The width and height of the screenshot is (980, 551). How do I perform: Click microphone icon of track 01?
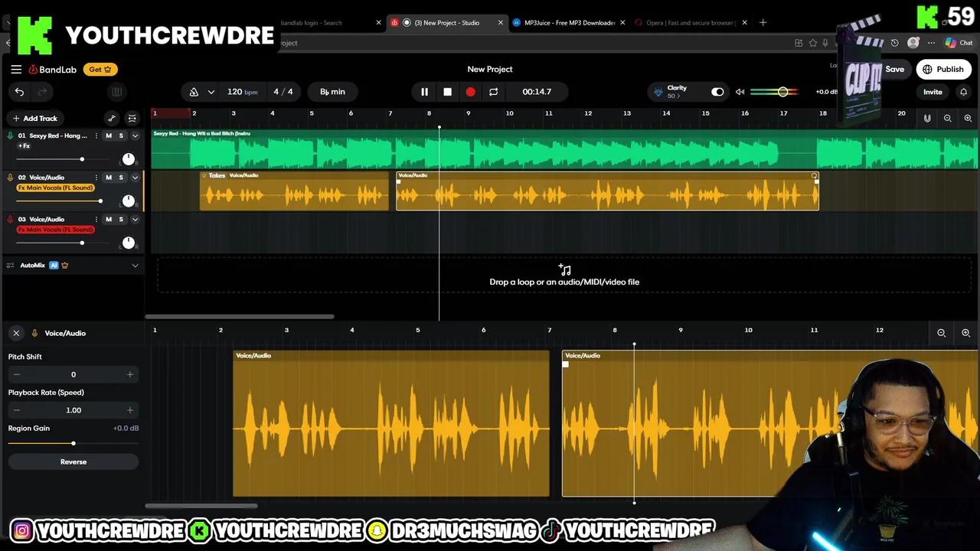point(10,135)
